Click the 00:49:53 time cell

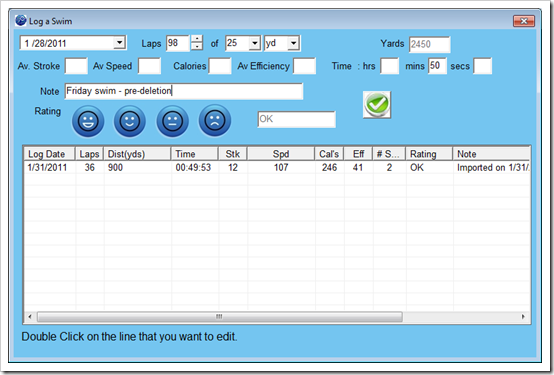(193, 168)
